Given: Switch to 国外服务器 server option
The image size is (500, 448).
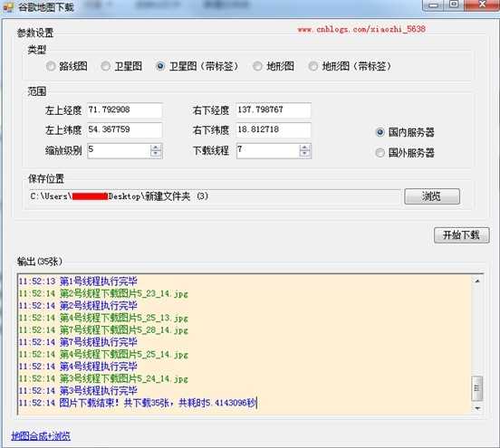Looking at the screenshot, I should (405, 153).
